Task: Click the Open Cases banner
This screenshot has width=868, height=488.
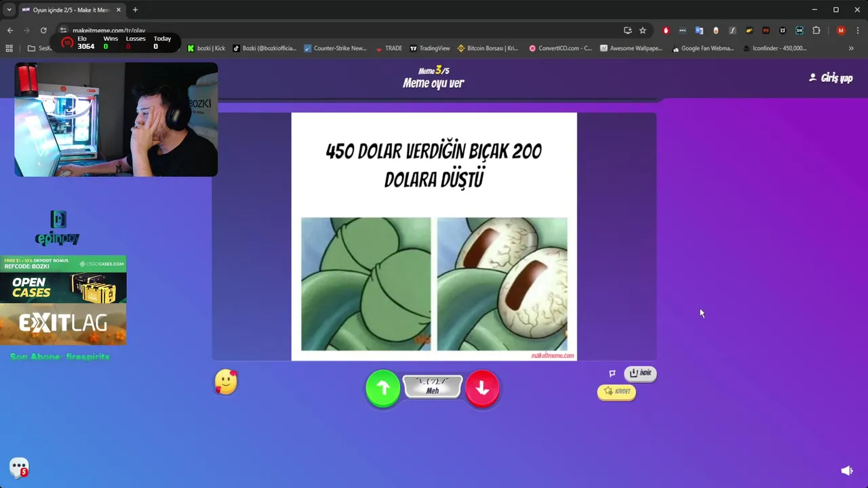Action: click(63, 279)
